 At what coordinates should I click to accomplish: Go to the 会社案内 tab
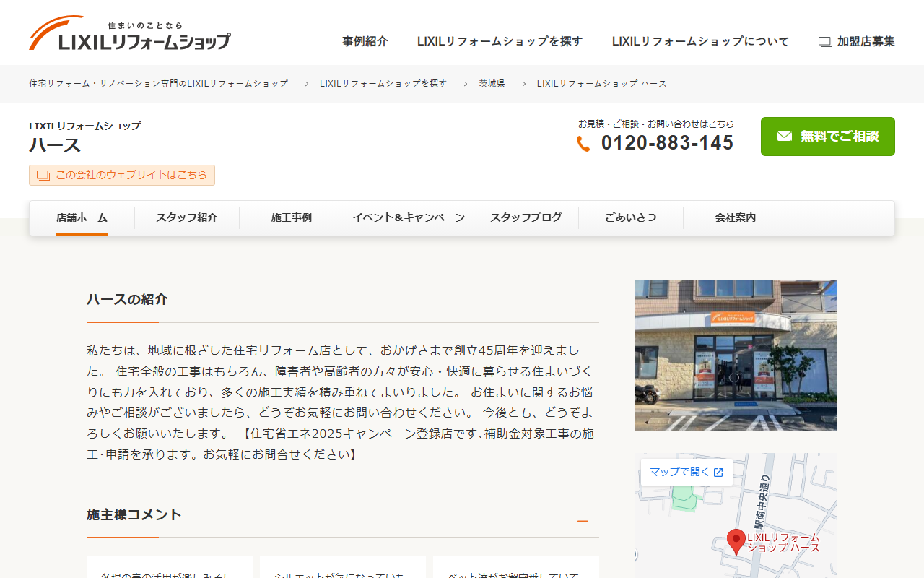pos(736,217)
